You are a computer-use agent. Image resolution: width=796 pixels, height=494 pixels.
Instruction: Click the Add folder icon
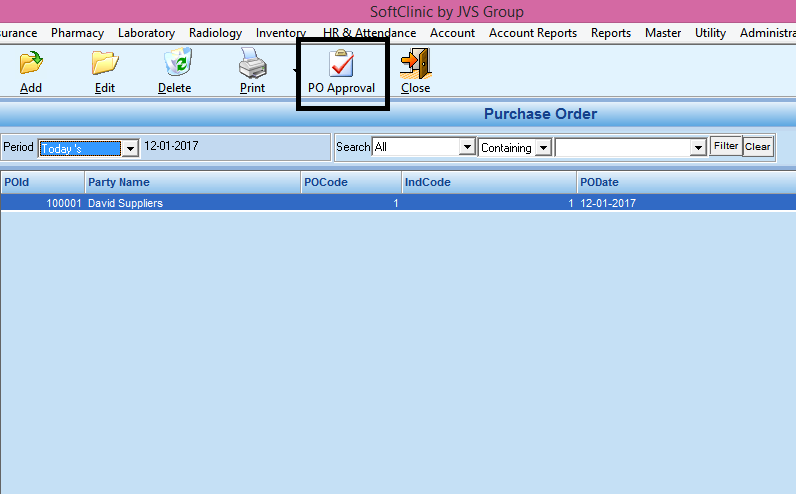pos(31,65)
